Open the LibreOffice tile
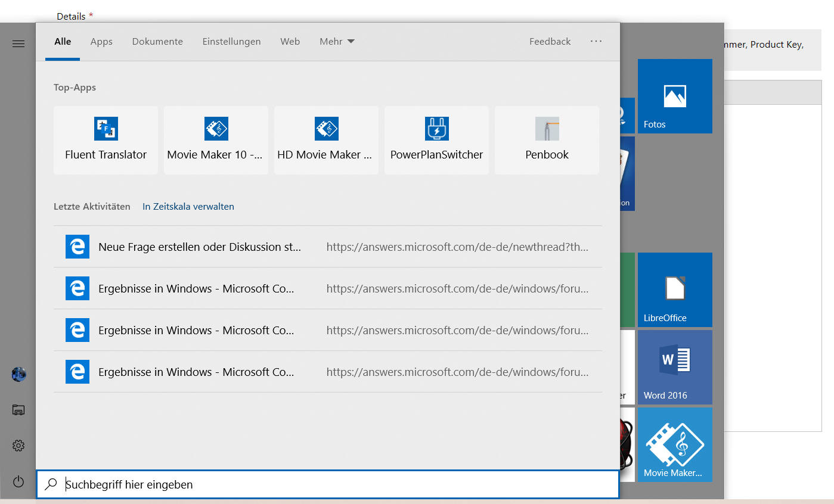 click(675, 290)
